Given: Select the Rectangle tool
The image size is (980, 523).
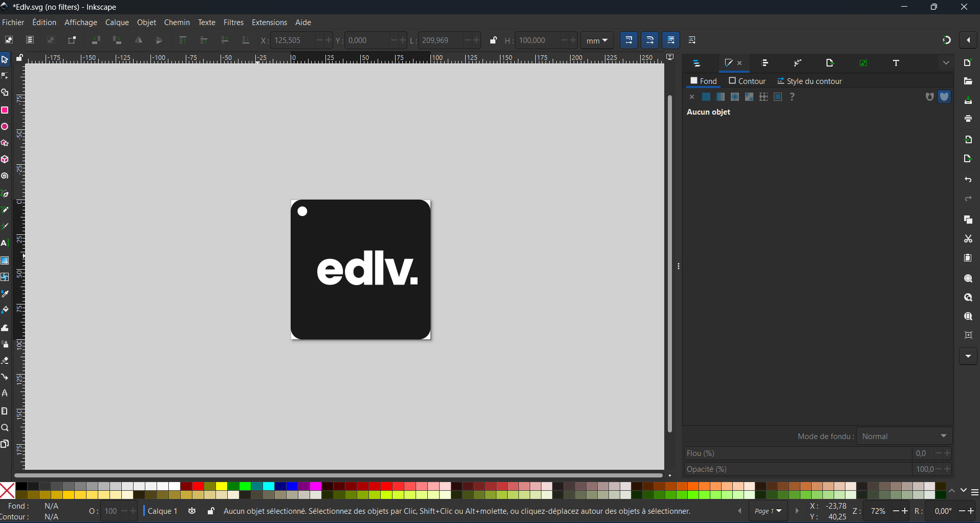Looking at the screenshot, I should (5, 110).
